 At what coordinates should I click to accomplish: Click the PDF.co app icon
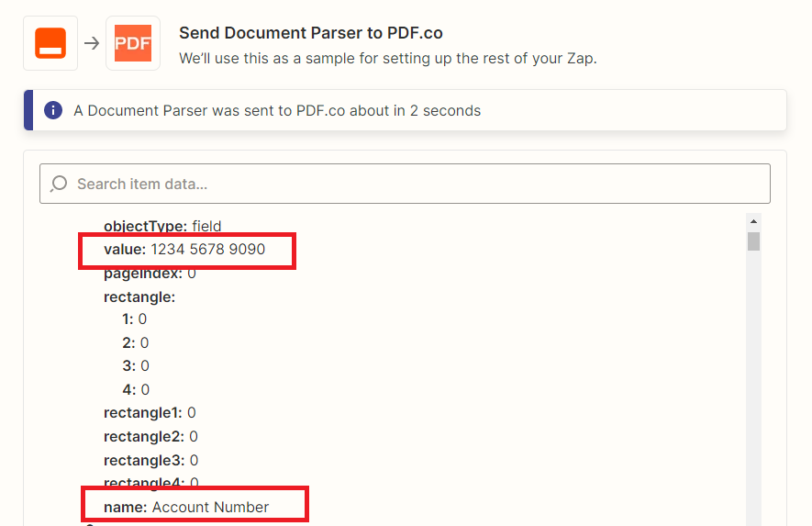click(133, 43)
